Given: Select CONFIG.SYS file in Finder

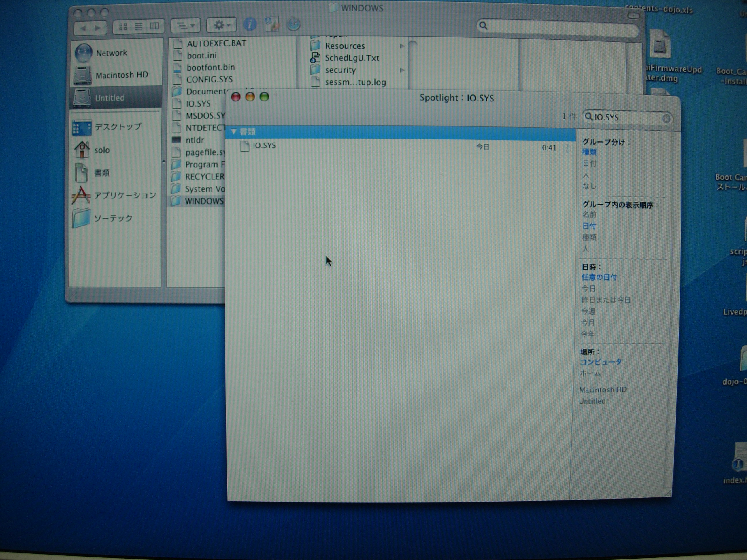Looking at the screenshot, I should (210, 79).
